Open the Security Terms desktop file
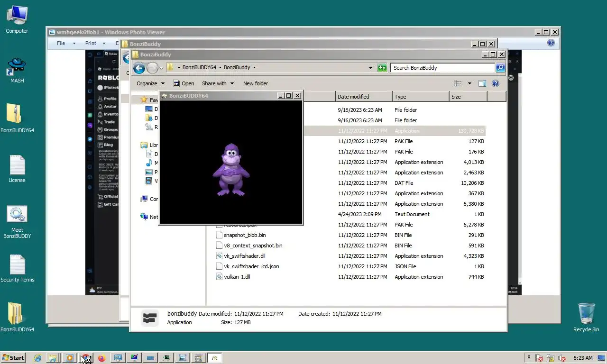 tap(17, 268)
